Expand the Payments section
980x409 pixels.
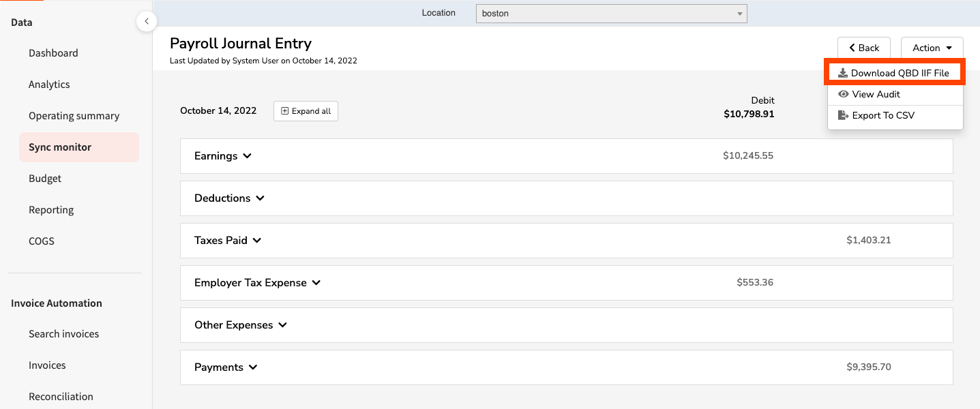[x=226, y=367]
